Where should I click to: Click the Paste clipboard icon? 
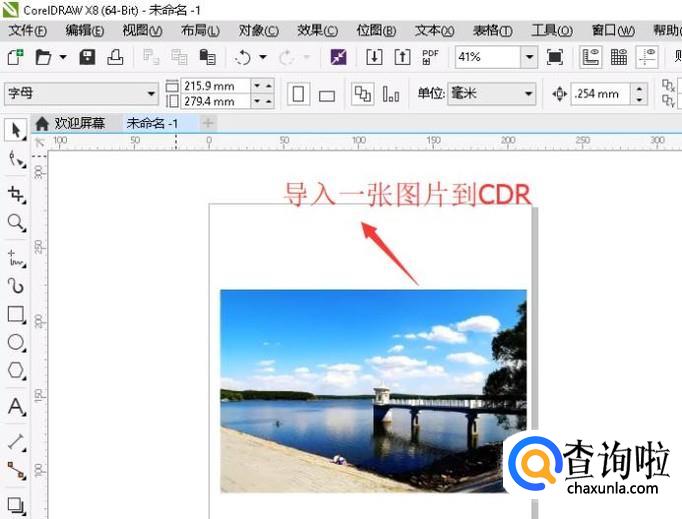click(x=207, y=57)
